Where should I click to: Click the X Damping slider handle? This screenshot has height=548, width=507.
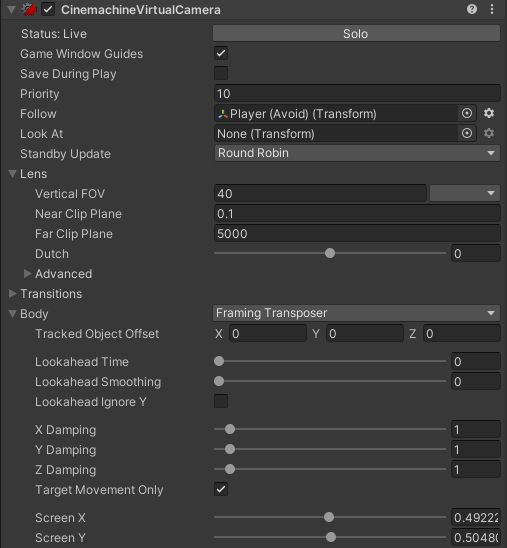click(x=230, y=429)
